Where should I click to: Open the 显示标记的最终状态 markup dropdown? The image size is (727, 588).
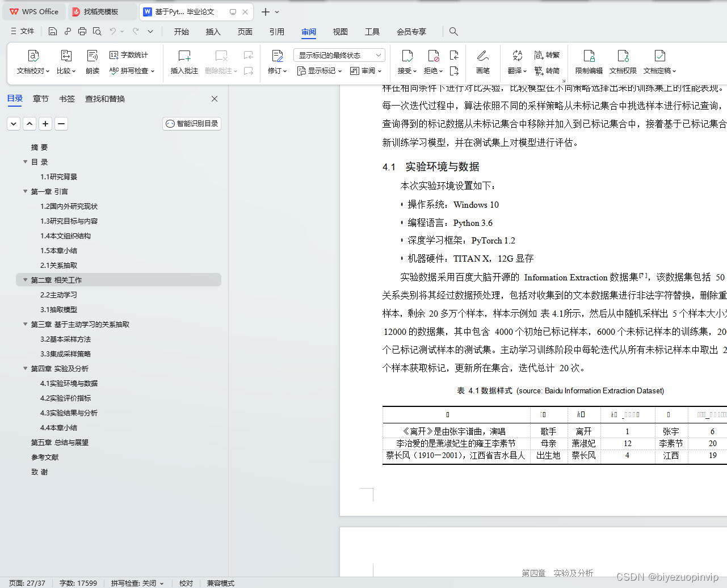tap(338, 55)
